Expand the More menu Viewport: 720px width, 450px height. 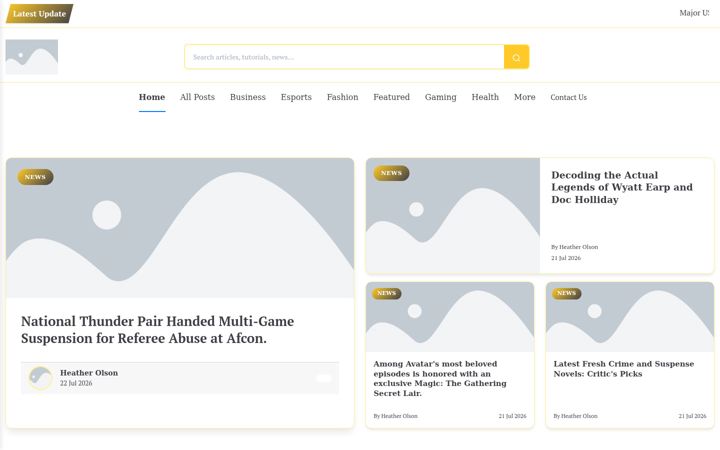pos(524,97)
